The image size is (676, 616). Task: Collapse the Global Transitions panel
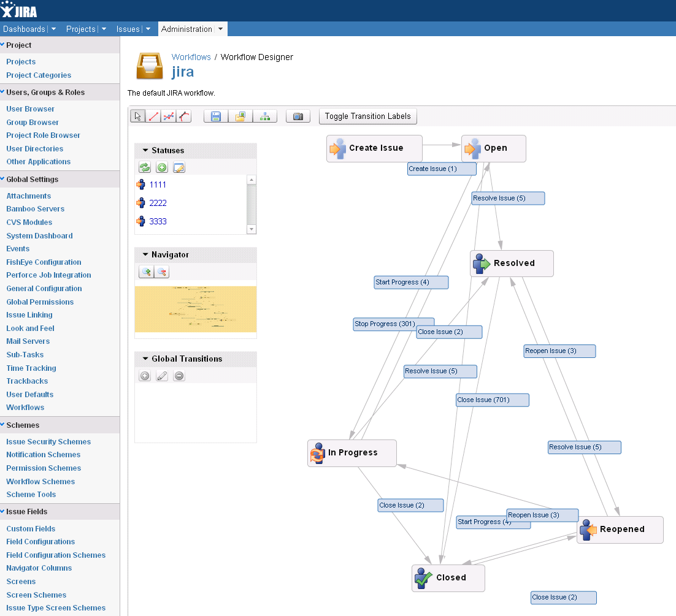[145, 359]
